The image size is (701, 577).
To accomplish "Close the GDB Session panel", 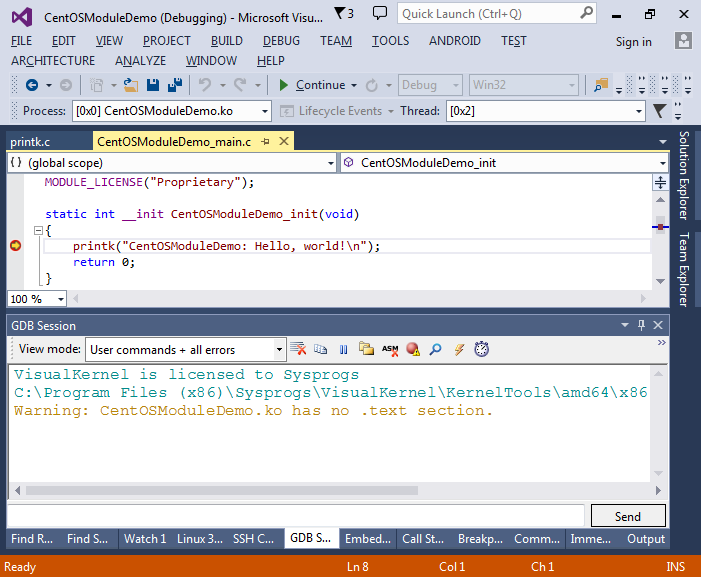I will [x=658, y=325].
